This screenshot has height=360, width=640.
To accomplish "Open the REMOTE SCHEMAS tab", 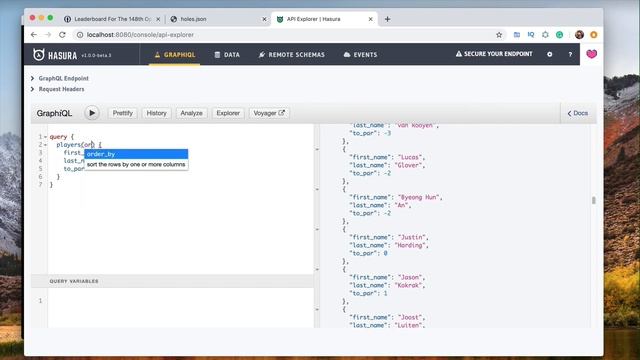I will coord(292,54).
